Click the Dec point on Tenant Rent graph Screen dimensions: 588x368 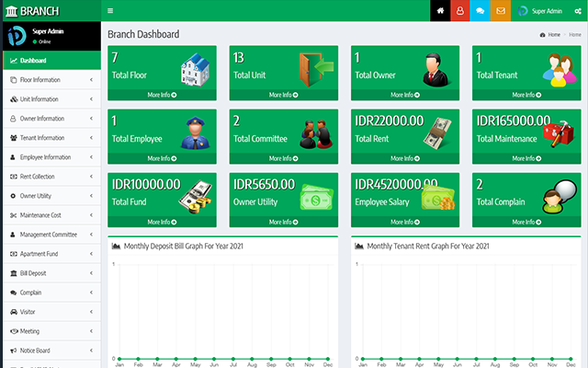tap(571, 359)
